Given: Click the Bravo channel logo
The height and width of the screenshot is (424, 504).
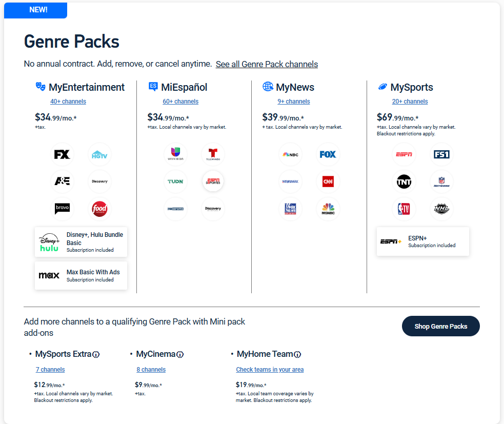Looking at the screenshot, I should click(62, 209).
